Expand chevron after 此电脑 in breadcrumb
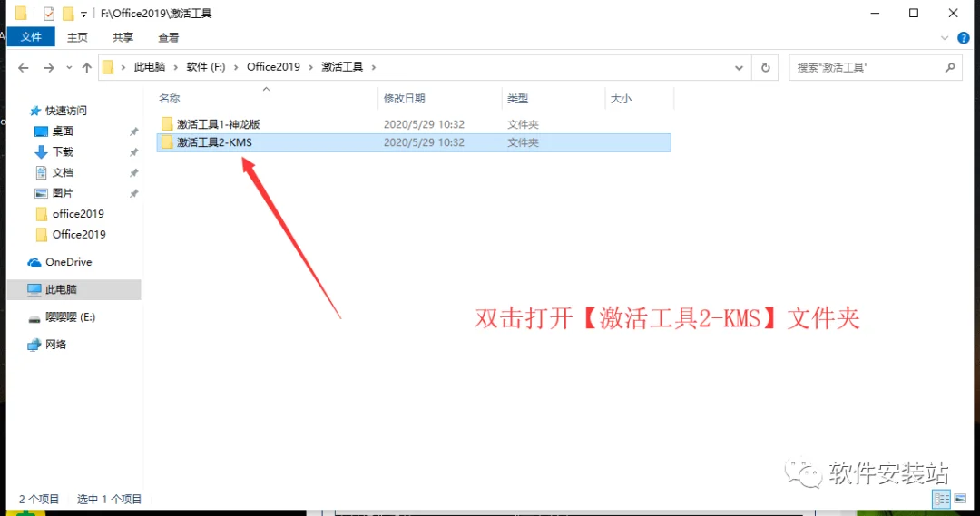 tap(177, 67)
